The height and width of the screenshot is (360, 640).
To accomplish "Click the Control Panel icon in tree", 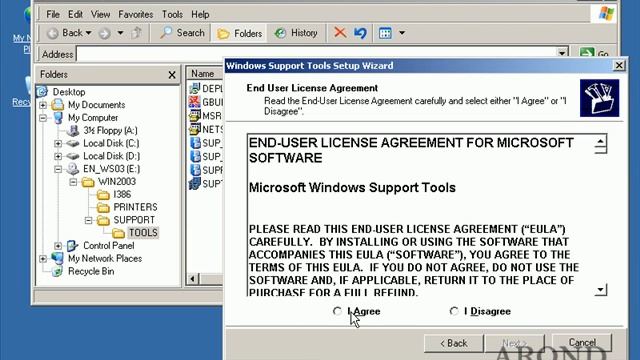I will click(73, 246).
